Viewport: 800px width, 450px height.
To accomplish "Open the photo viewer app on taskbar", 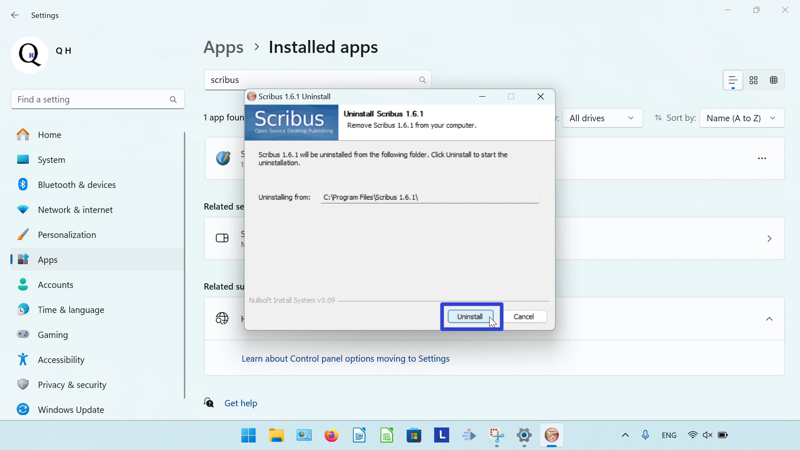I will pos(304,435).
